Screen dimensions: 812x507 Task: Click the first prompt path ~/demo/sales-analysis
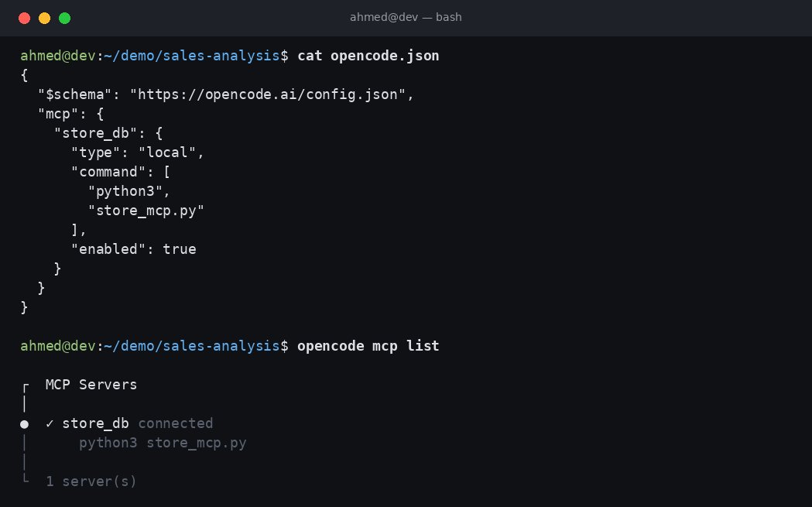click(192, 56)
